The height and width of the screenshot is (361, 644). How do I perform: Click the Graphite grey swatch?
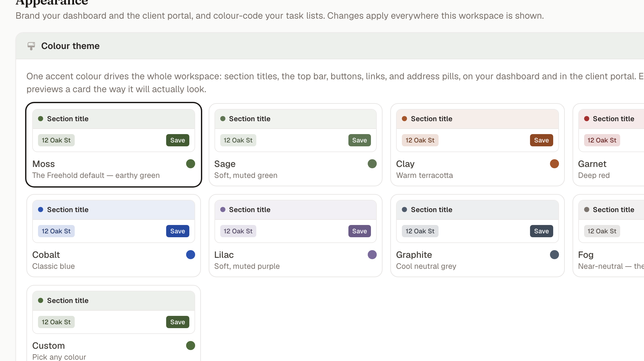(x=554, y=255)
